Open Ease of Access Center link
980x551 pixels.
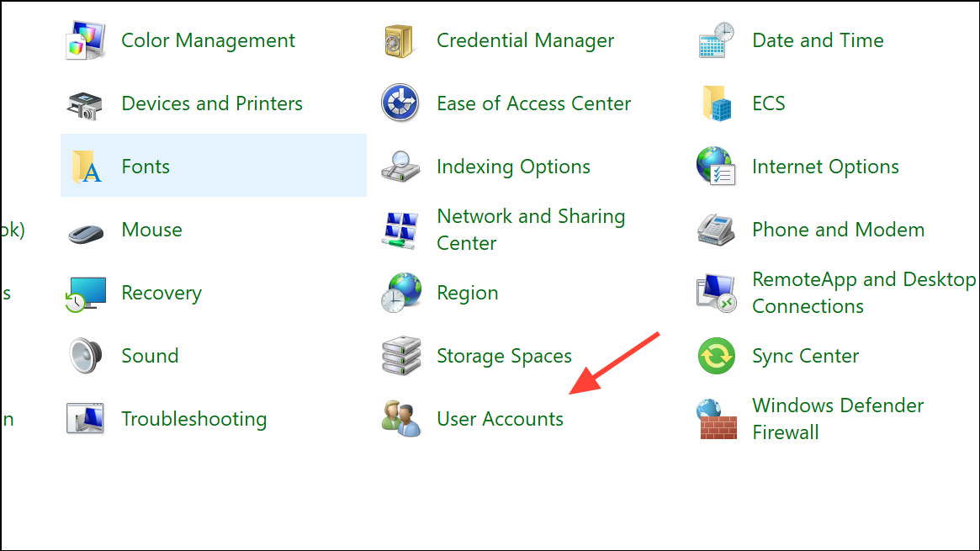tap(534, 103)
